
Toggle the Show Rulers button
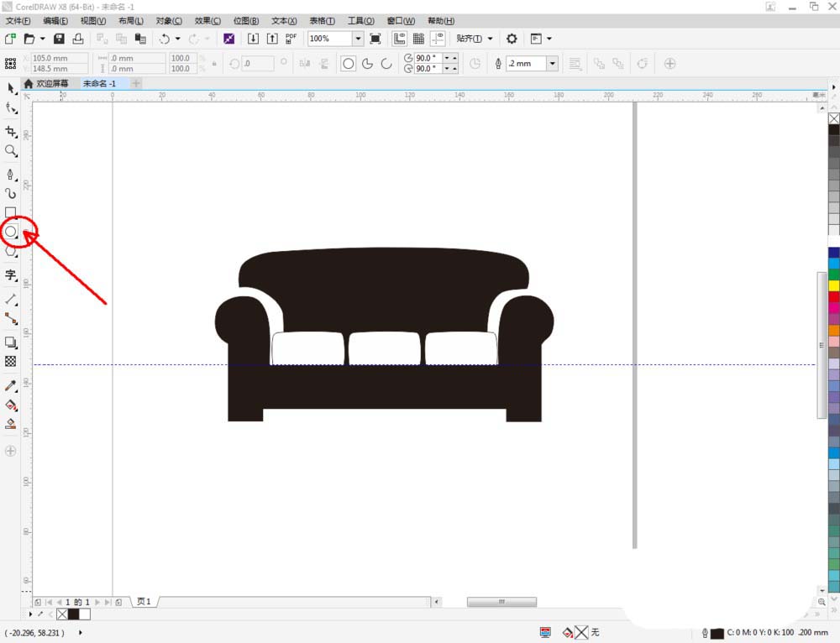[399, 39]
